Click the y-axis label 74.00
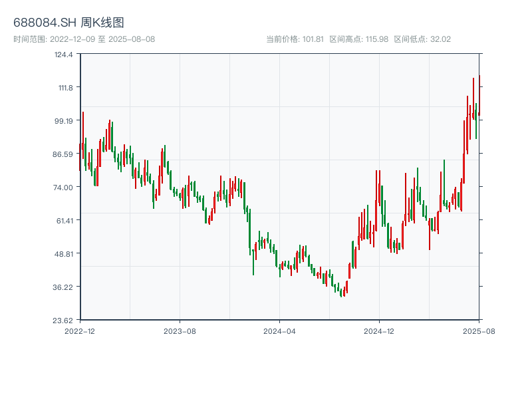 (63, 188)
